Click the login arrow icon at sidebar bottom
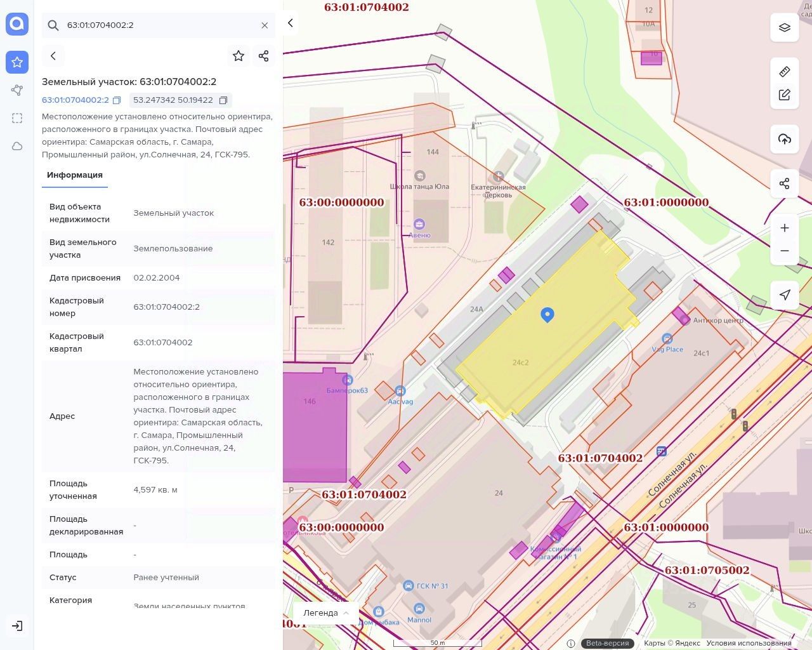Screen dimensions: 812x650 (x=17, y=626)
